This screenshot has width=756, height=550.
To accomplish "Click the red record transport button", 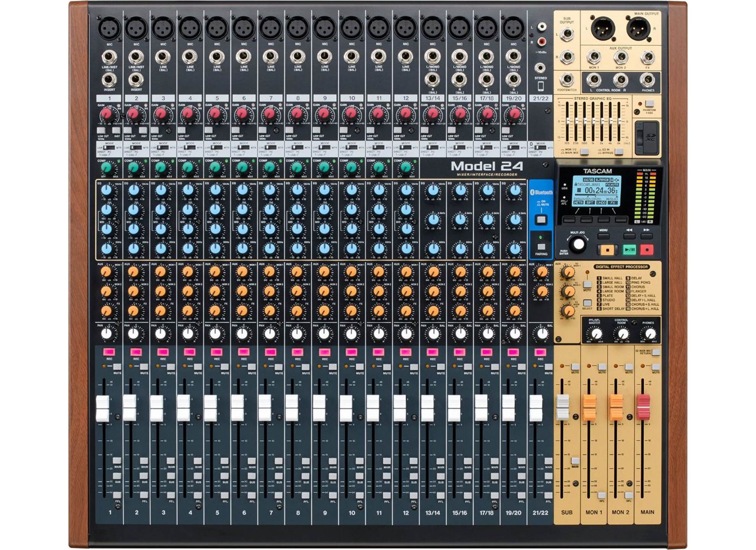I will pyautogui.click(x=646, y=250).
